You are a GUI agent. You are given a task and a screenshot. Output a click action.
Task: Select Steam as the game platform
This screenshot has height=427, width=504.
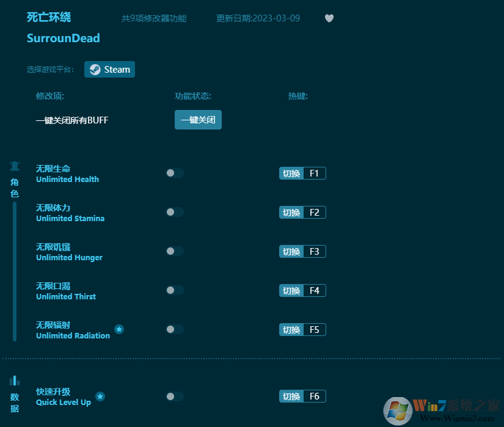pos(109,69)
